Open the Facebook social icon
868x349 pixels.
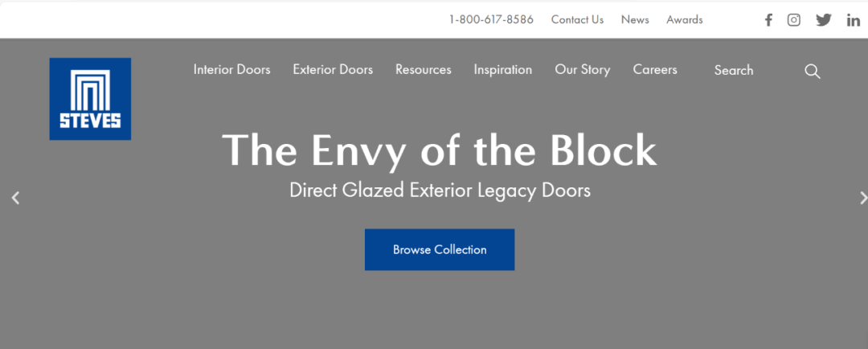click(x=768, y=20)
